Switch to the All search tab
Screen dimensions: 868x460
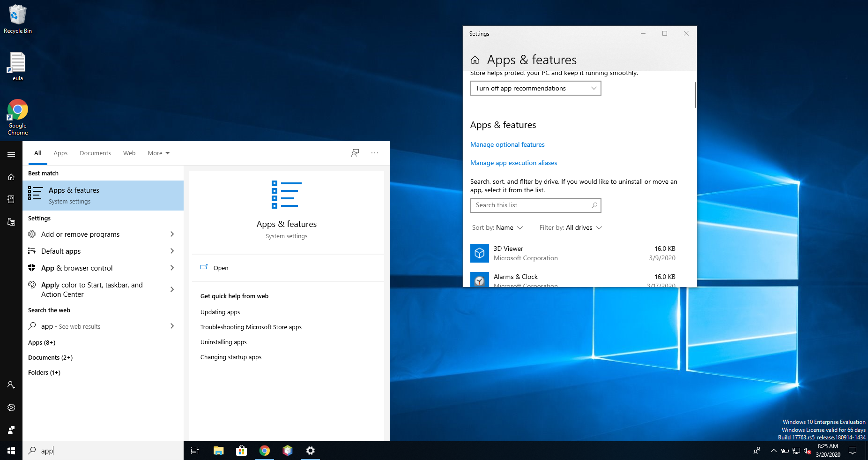(x=38, y=153)
